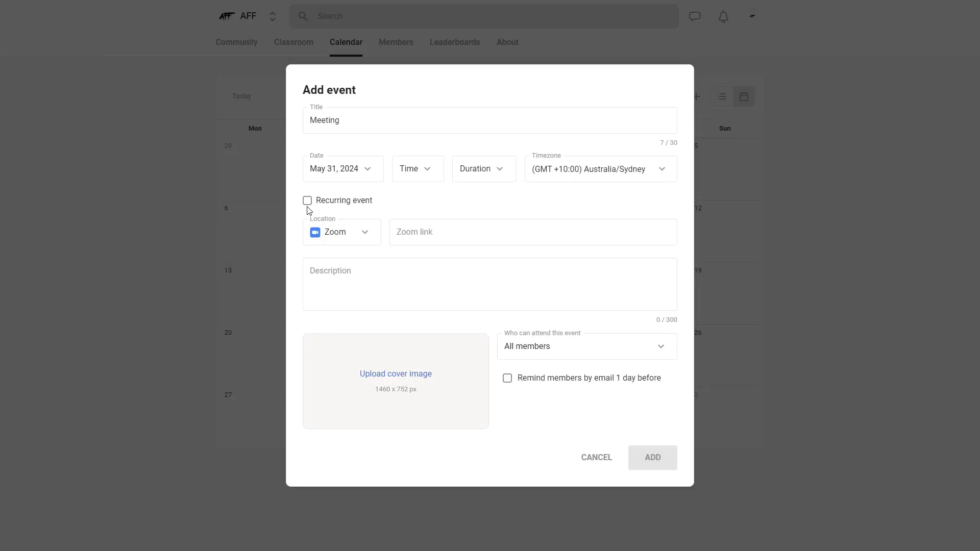Click the Title field containing Meeting
Image resolution: width=980 pixels, height=551 pixels.
pyautogui.click(x=490, y=120)
